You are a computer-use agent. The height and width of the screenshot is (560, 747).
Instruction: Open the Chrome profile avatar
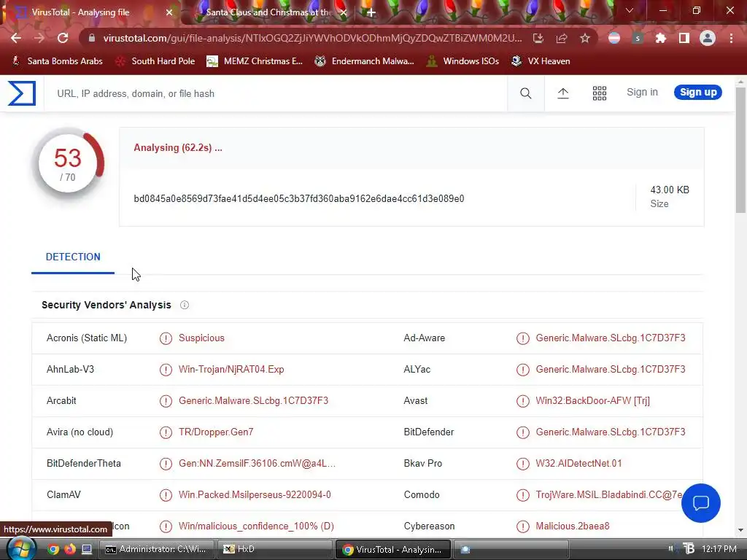coord(708,38)
